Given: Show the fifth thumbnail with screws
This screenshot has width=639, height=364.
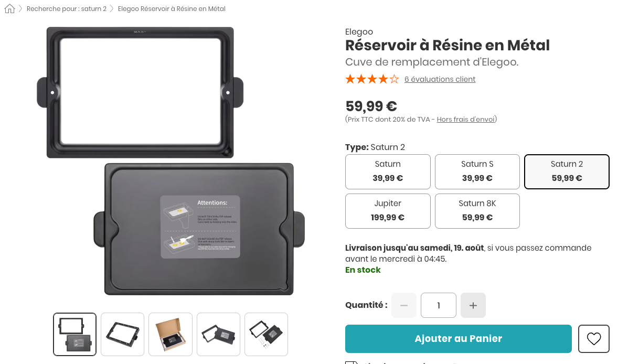Looking at the screenshot, I should click(x=266, y=335).
